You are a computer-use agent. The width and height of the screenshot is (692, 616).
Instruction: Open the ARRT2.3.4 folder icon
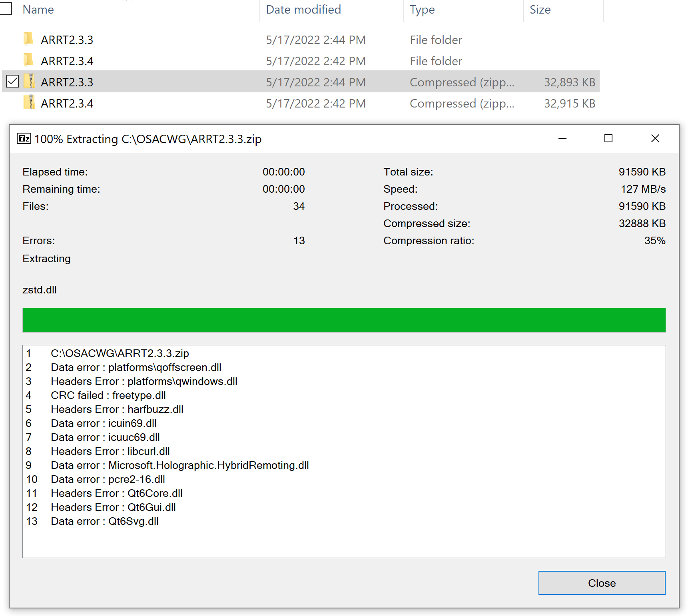28,61
